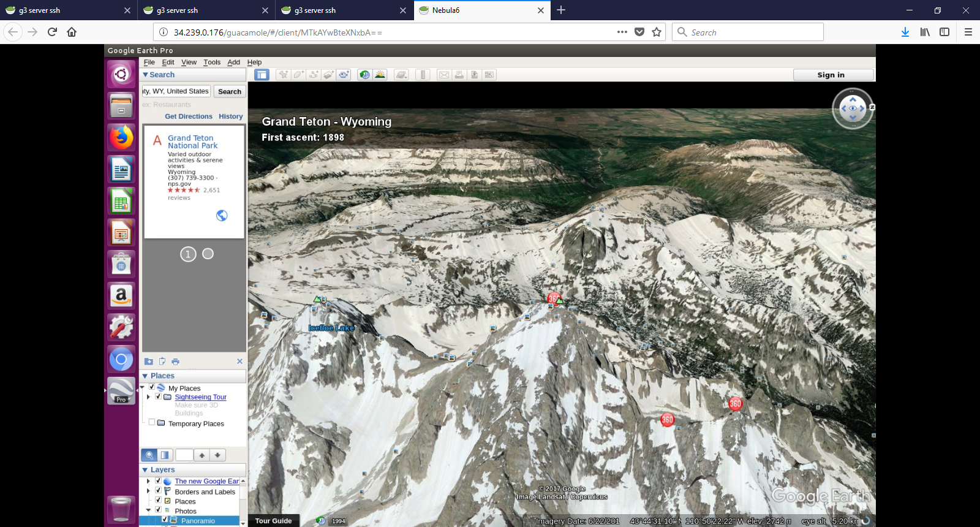Open Google Earth Pro dock launcher
This screenshot has height=527, width=980.
point(121,390)
